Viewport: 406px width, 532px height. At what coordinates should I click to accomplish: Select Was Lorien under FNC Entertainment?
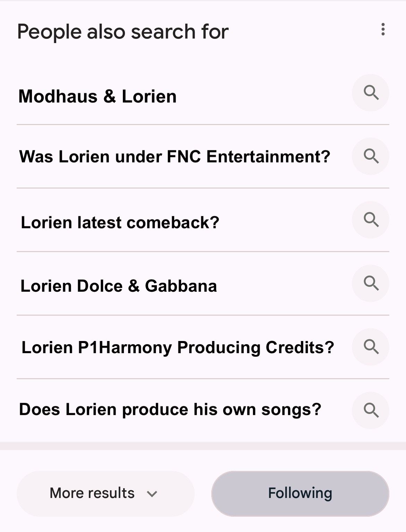point(175,157)
